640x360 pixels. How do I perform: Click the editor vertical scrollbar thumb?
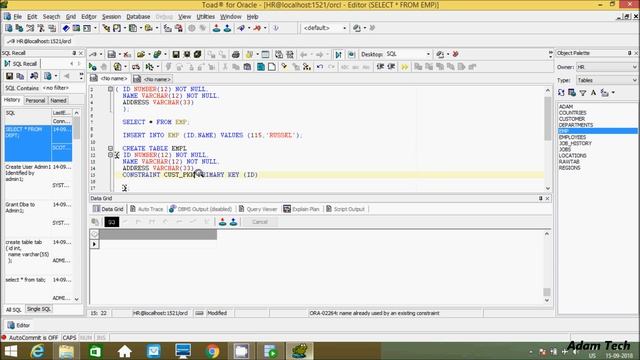547,118
